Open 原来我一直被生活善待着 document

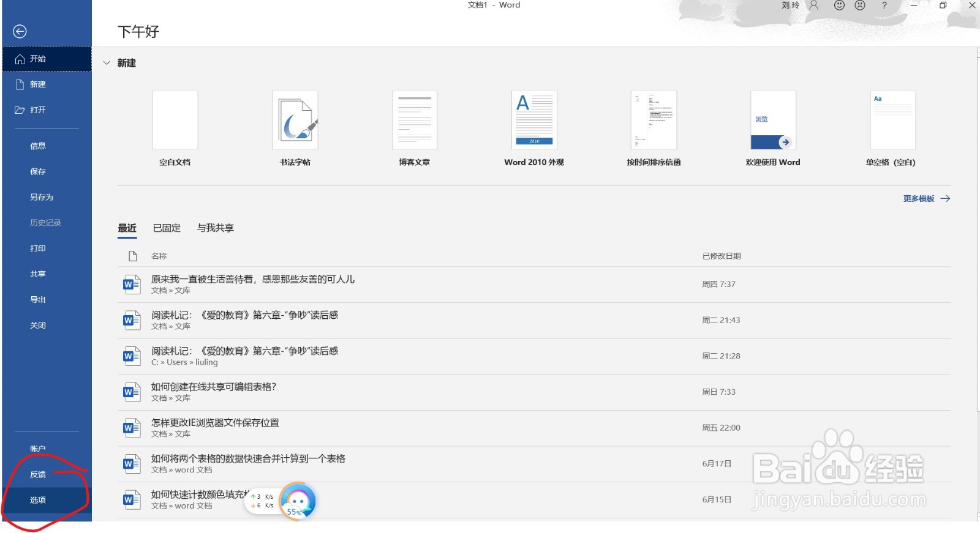(x=534, y=285)
